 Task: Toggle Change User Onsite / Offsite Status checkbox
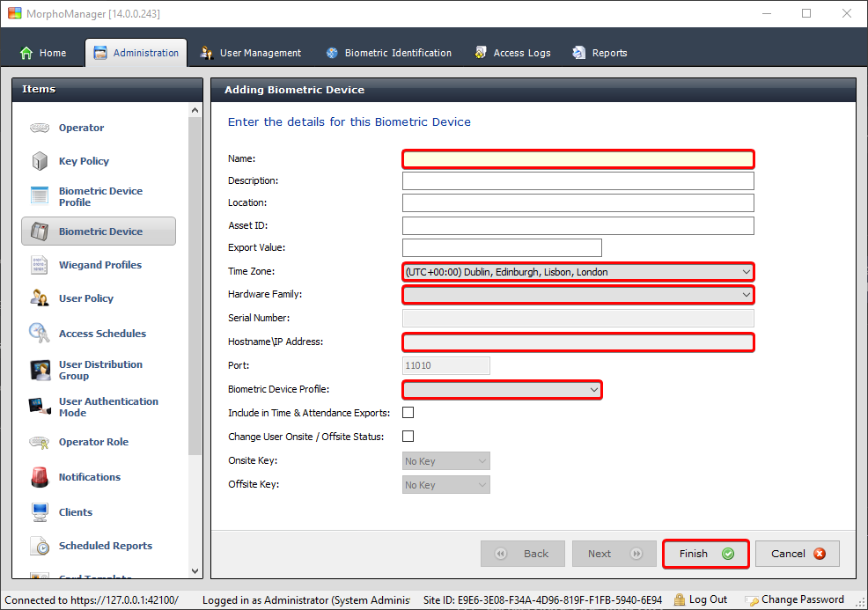pyautogui.click(x=408, y=437)
